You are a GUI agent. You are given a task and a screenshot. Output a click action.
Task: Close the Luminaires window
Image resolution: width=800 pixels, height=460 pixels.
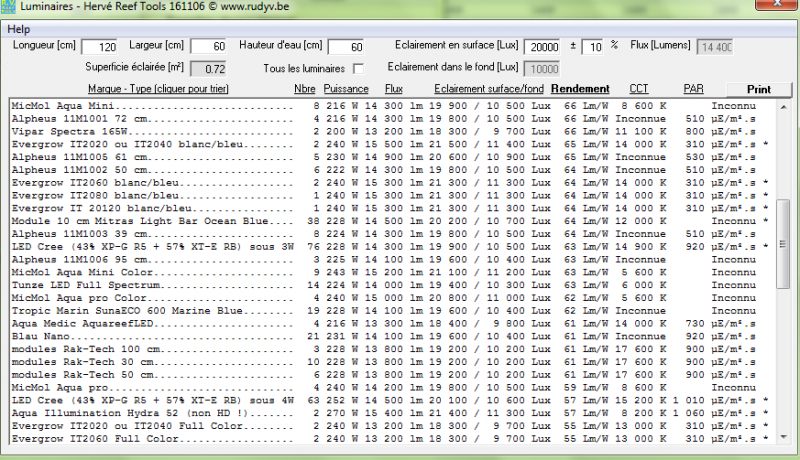click(776, 4)
